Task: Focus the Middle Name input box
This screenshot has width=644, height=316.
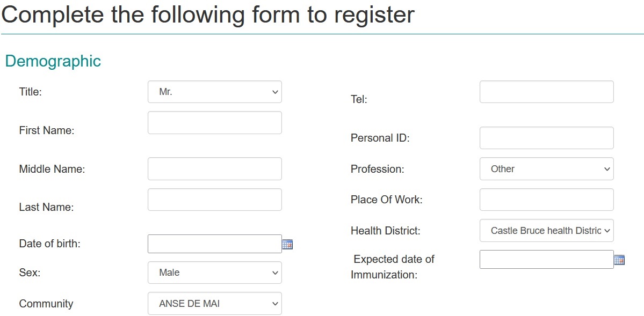Action: (x=215, y=169)
